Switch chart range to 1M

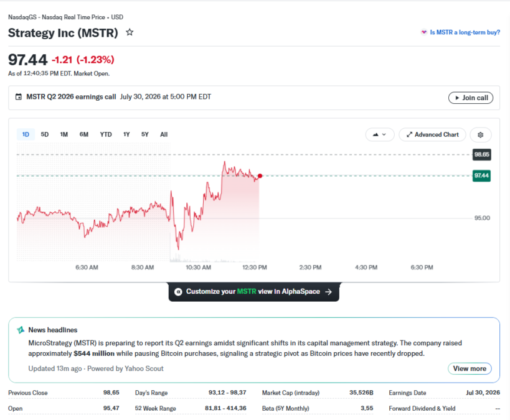pos(64,134)
